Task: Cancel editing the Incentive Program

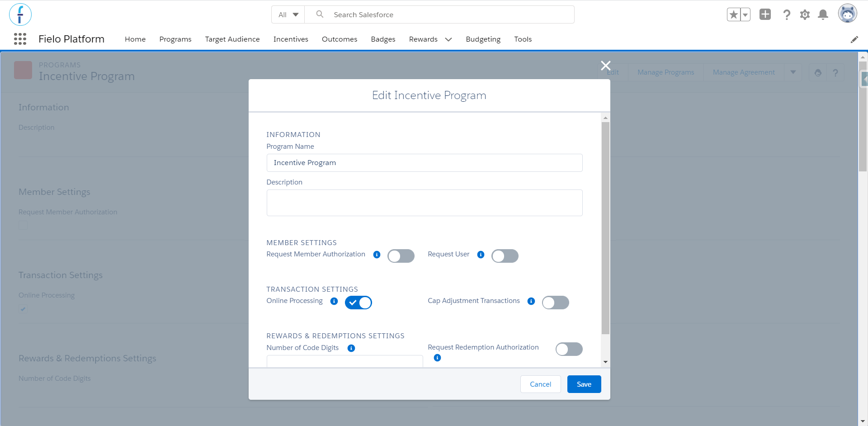Action: click(x=541, y=384)
